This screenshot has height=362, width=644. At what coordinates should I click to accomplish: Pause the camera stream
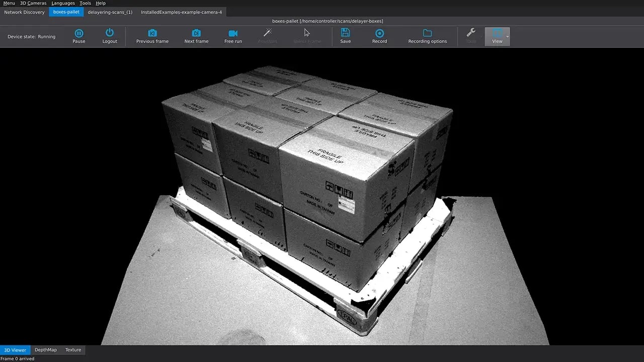pyautogui.click(x=79, y=35)
